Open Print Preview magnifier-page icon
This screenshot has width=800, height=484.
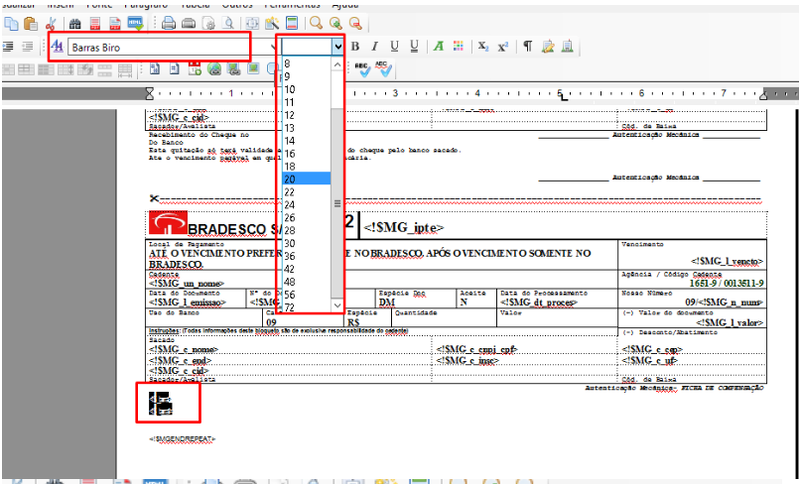click(228, 23)
